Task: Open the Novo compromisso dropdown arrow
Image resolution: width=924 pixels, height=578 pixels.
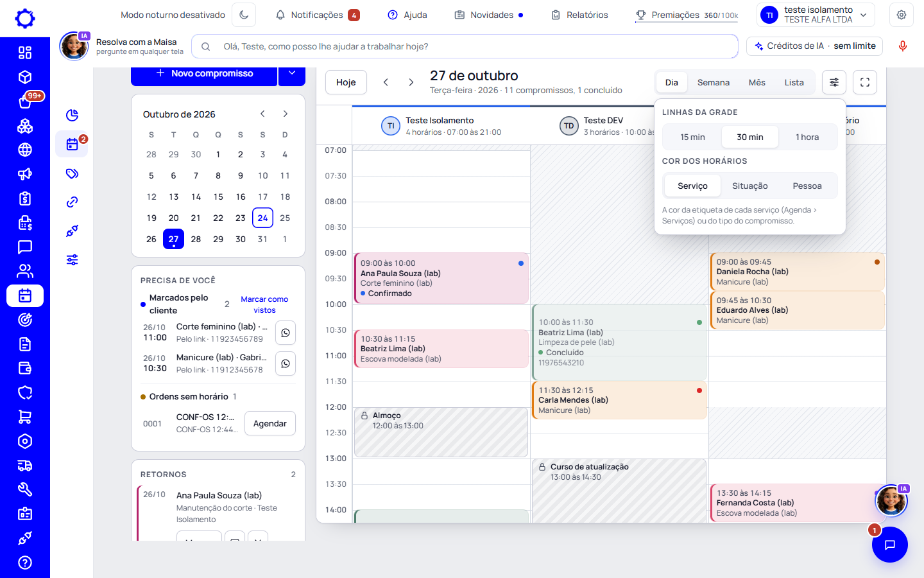Action: coord(292,74)
